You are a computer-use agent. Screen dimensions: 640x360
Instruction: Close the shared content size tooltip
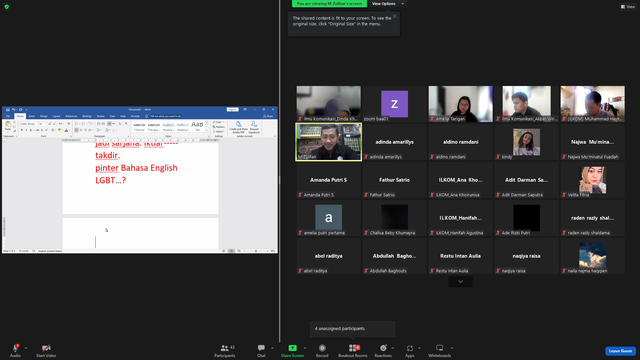pyautogui.click(x=394, y=16)
